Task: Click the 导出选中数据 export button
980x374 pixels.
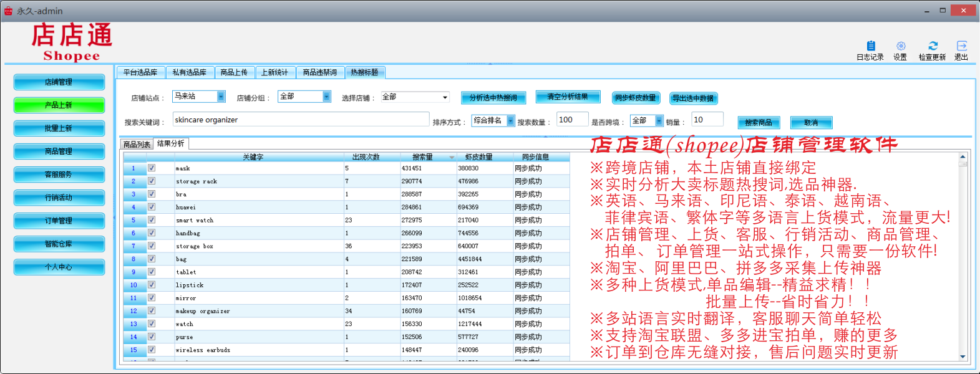Action: (x=693, y=98)
